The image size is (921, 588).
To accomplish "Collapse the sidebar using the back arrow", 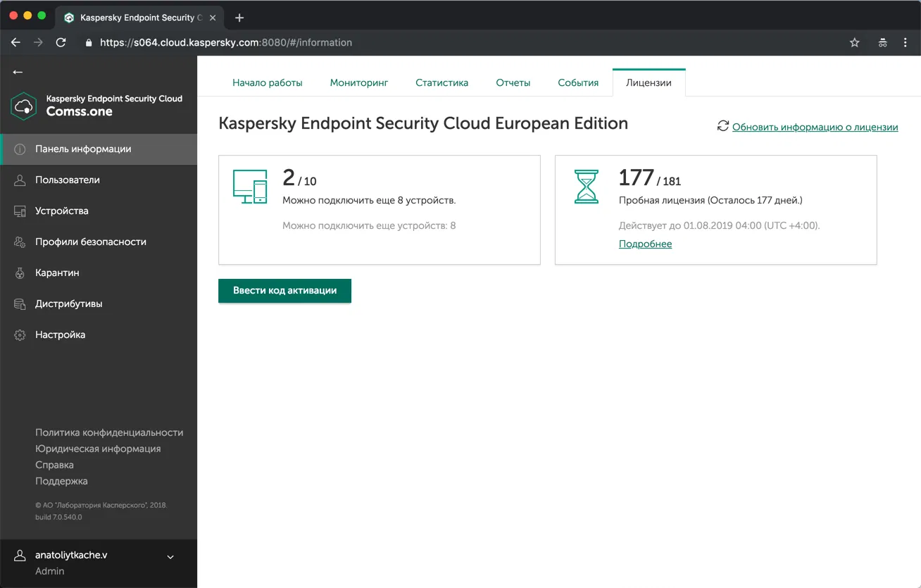I will coord(17,72).
